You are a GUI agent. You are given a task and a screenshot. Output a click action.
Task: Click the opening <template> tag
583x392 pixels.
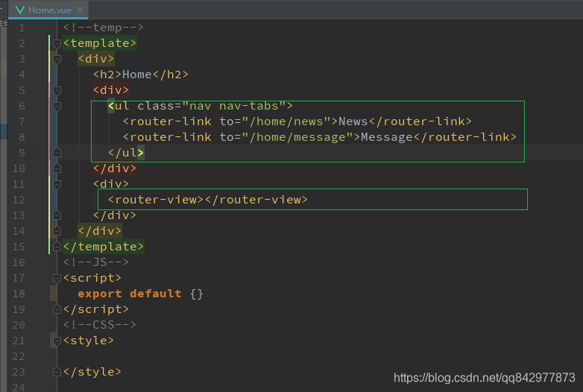click(x=100, y=43)
